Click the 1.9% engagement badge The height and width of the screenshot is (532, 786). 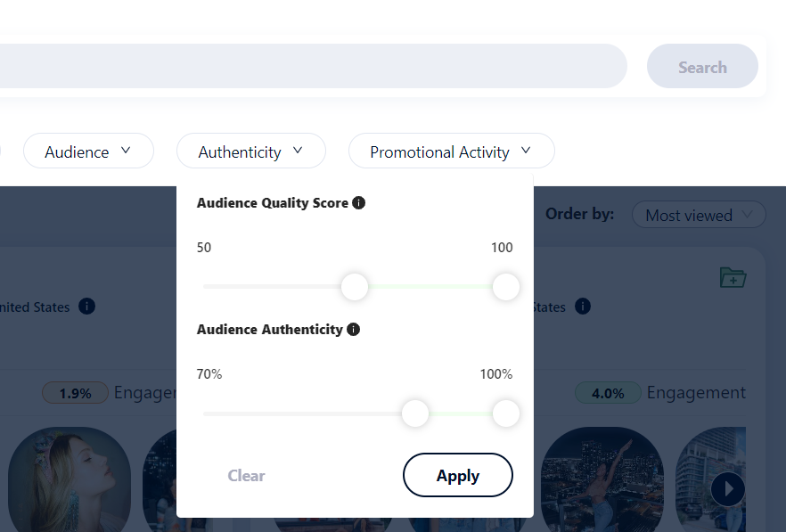[75, 393]
